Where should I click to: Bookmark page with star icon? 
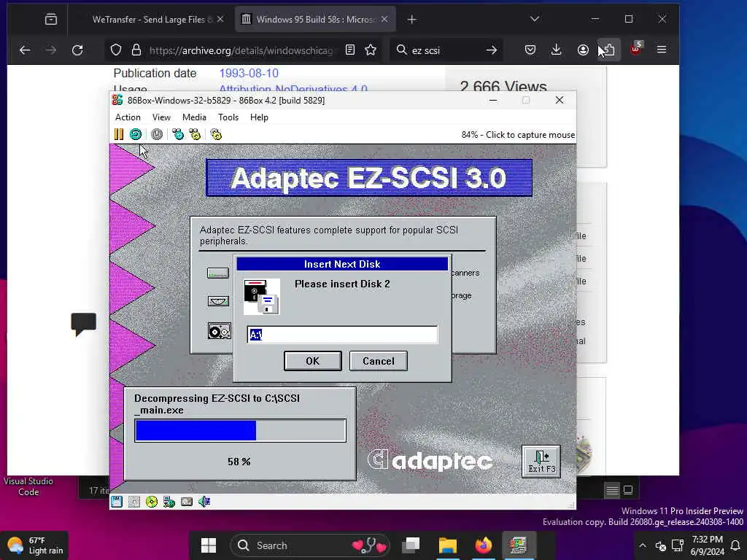[371, 50]
